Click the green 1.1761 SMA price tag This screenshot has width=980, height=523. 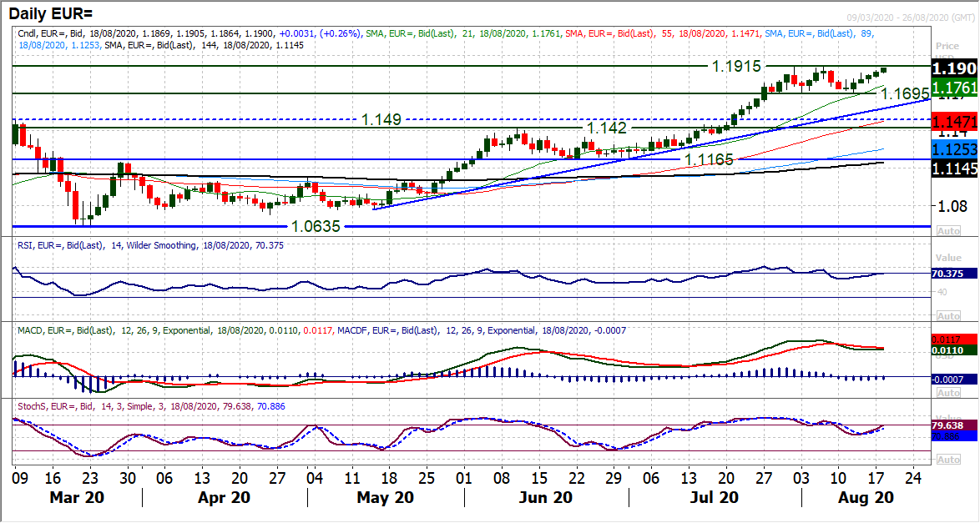click(955, 87)
